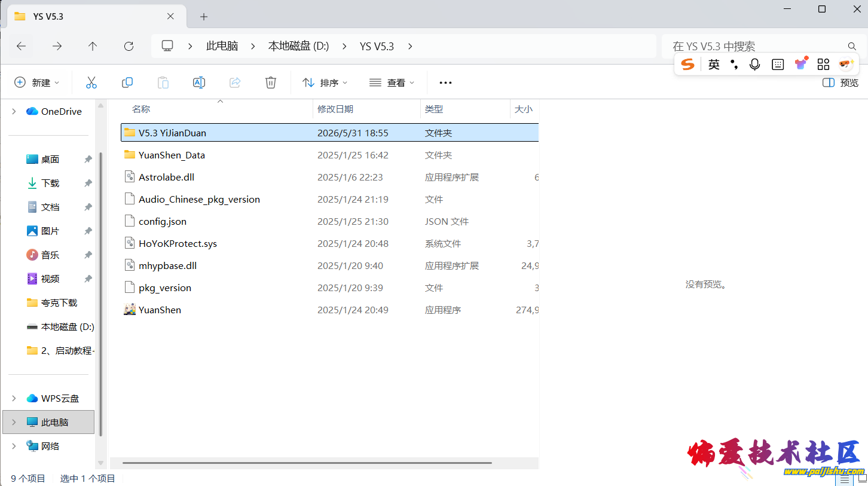Open 图片 in the sidebar

click(x=50, y=231)
